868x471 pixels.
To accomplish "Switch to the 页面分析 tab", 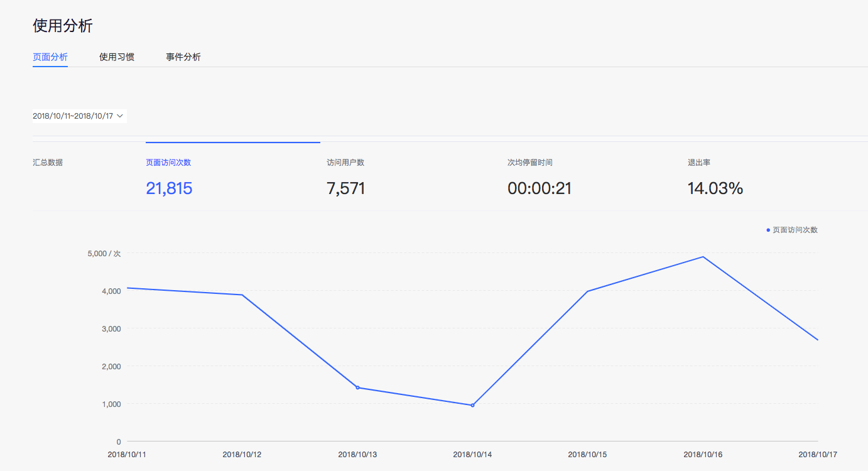I will click(50, 57).
